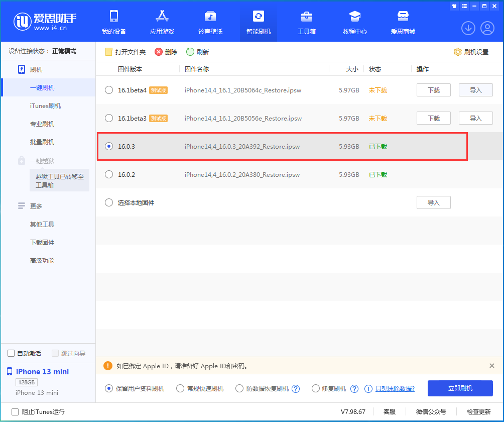504x422 pixels.
Task: Open WeChat Official Account (微信公众号) link
Action: pyautogui.click(x=431, y=412)
